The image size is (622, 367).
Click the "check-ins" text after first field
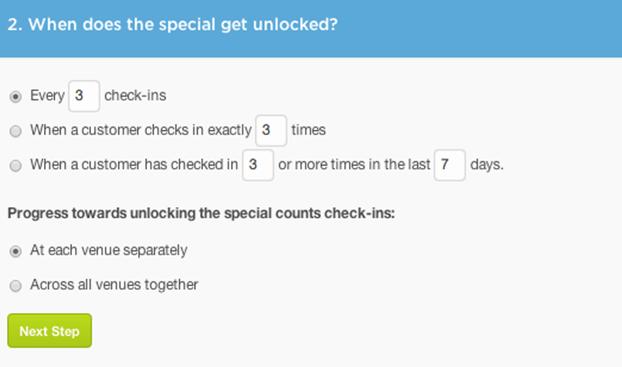135,96
